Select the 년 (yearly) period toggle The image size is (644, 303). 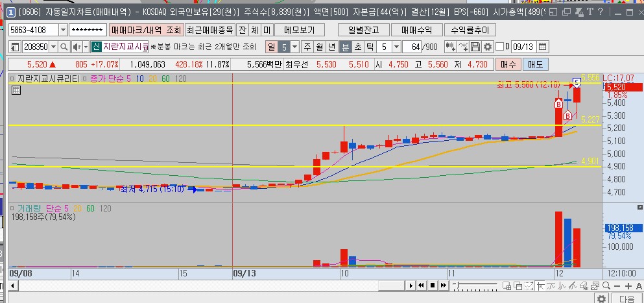(332, 47)
